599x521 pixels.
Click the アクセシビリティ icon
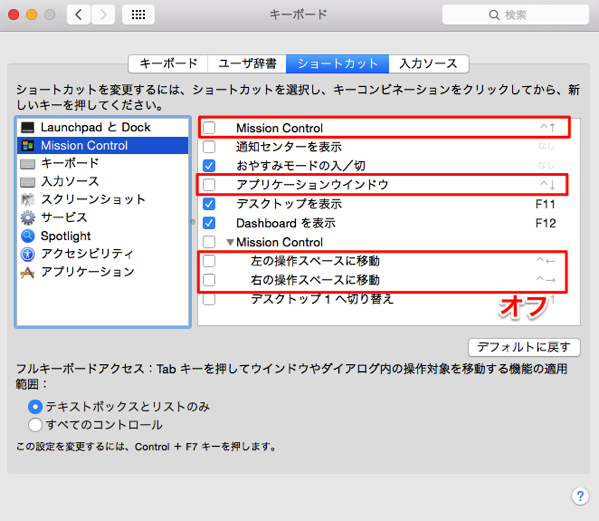coord(28,254)
